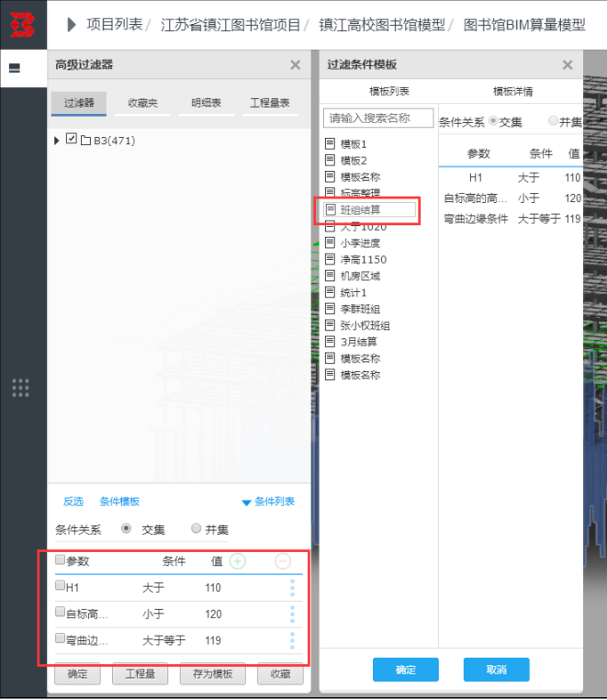Remove condition with red minus icon
Screen dimensions: 607x700
[x=283, y=560]
